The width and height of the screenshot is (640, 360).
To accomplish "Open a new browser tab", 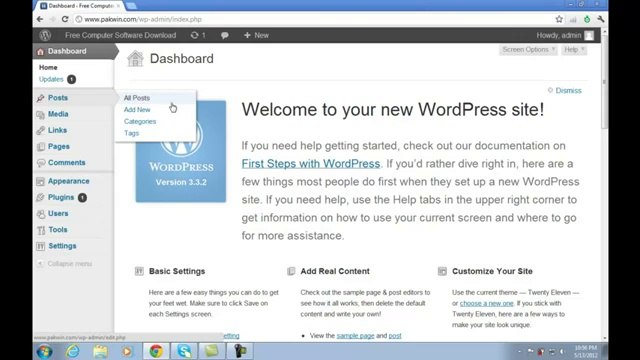I will (x=131, y=6).
